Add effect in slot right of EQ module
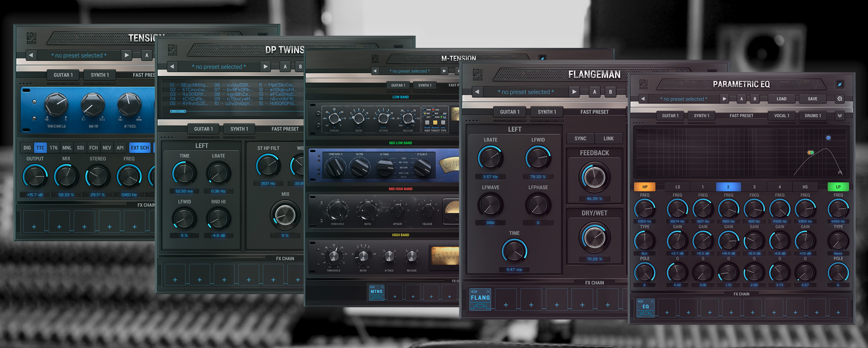868x348 pixels. click(x=667, y=308)
